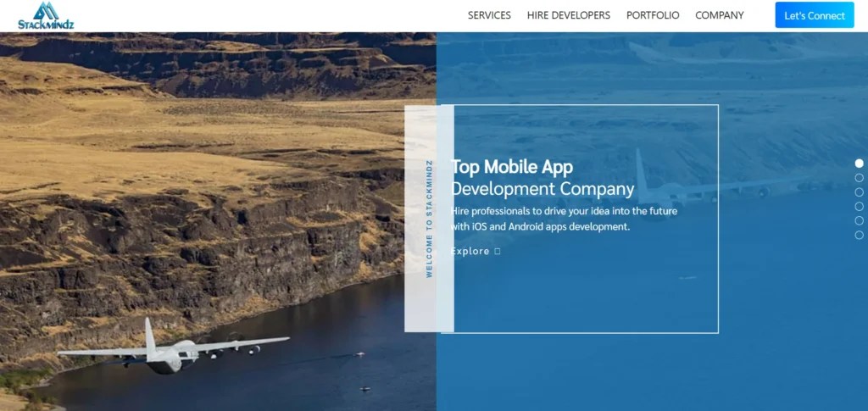This screenshot has height=411, width=868.
Task: Go to the last slide indicator dot
Action: coord(859,235)
